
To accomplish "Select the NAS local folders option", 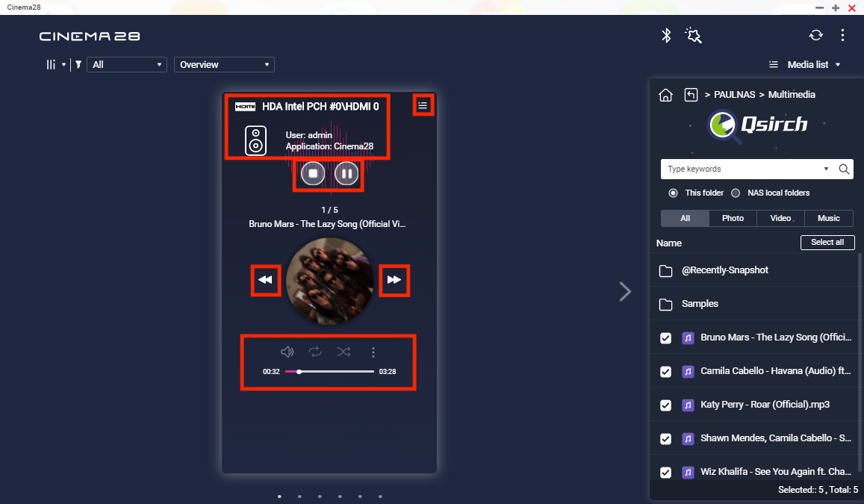I will point(736,193).
